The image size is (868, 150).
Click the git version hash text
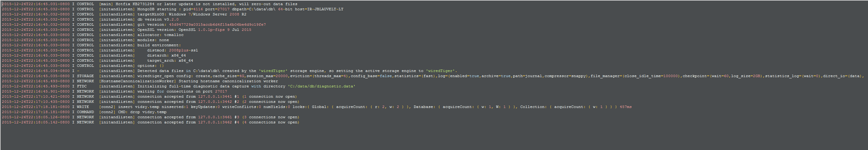click(217, 24)
